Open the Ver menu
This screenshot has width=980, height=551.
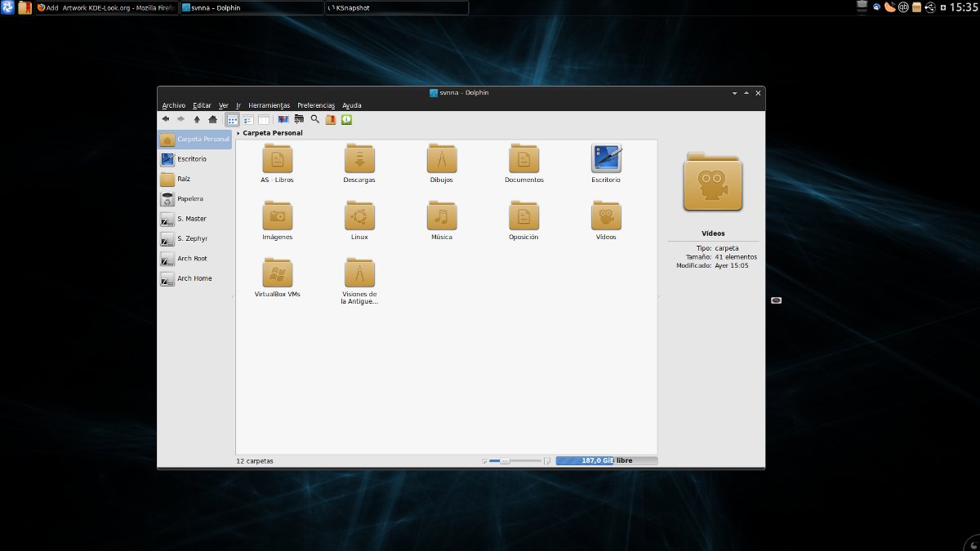[x=223, y=105]
